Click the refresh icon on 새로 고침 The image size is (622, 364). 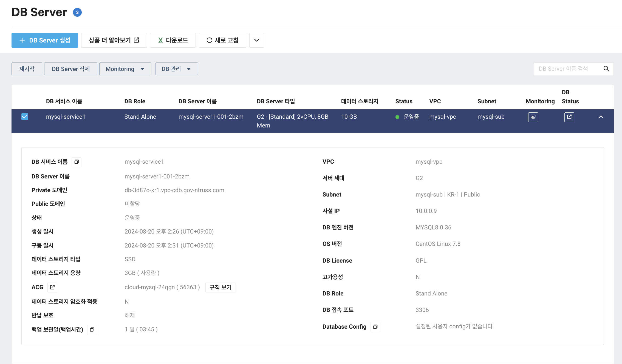209,40
